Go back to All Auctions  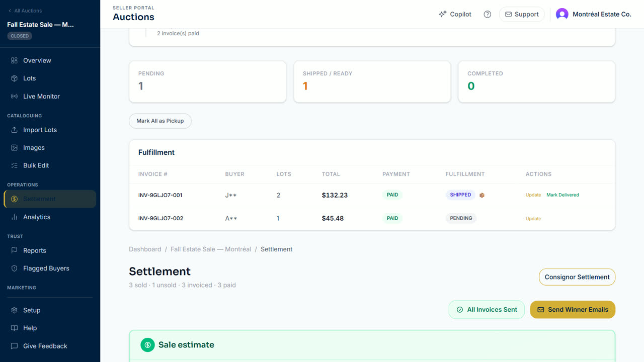coord(25,11)
